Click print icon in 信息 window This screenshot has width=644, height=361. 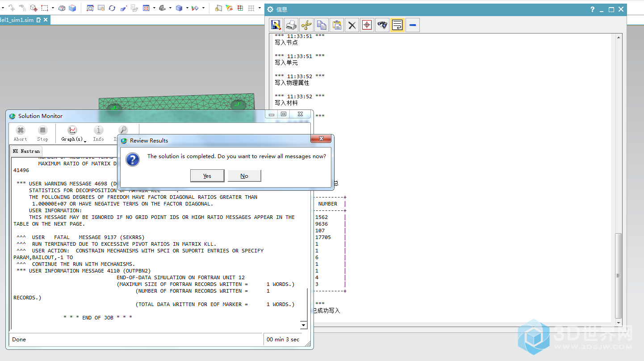291,25
